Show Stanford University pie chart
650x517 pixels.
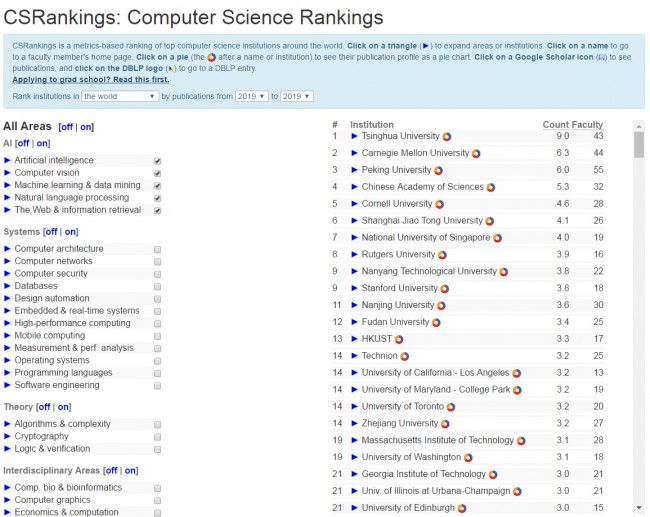pos(444,289)
